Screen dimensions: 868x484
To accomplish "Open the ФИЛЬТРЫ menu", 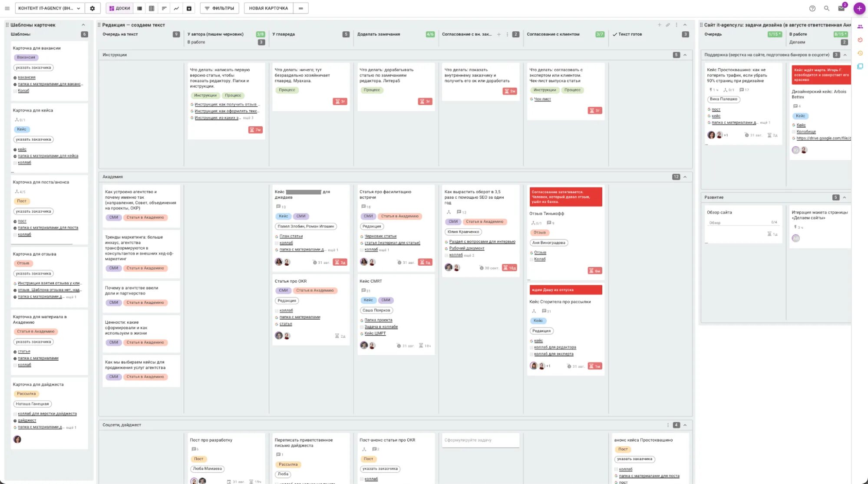I will click(x=219, y=8).
